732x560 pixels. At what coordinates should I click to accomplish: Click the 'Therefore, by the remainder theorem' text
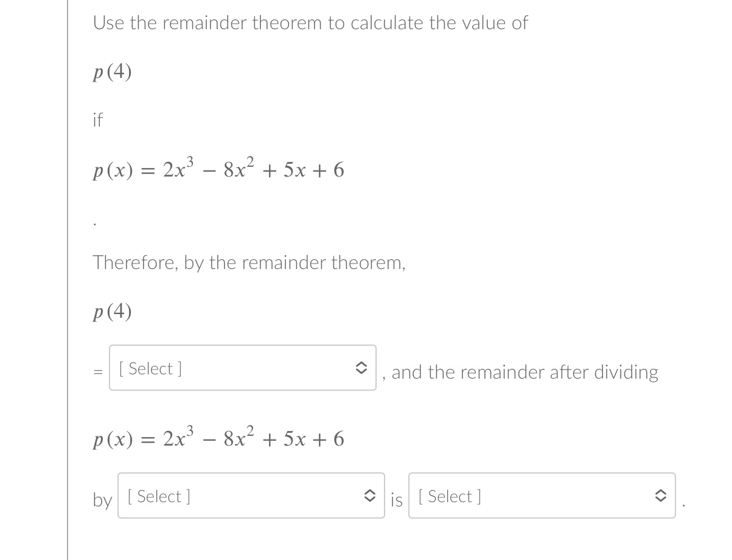(248, 262)
